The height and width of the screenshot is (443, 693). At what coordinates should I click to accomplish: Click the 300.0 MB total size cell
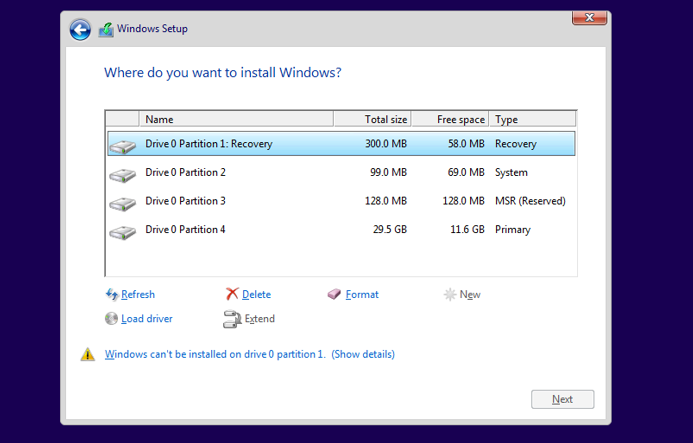(x=386, y=144)
